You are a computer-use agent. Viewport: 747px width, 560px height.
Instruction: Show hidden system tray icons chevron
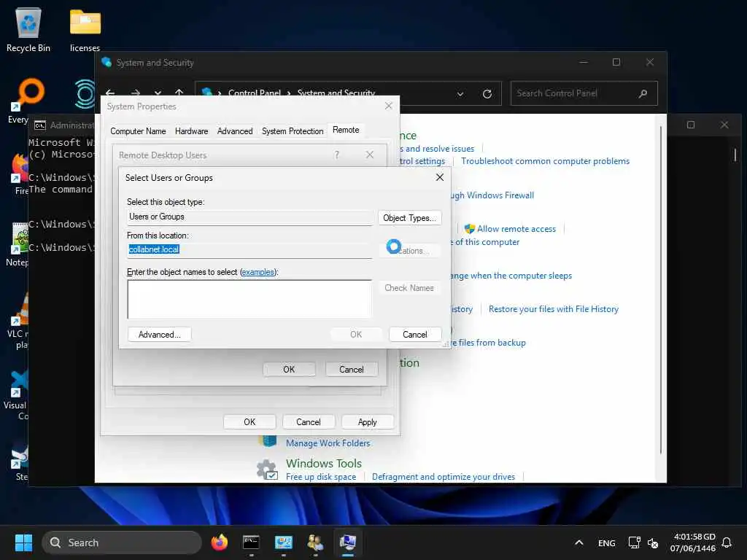pyautogui.click(x=578, y=542)
